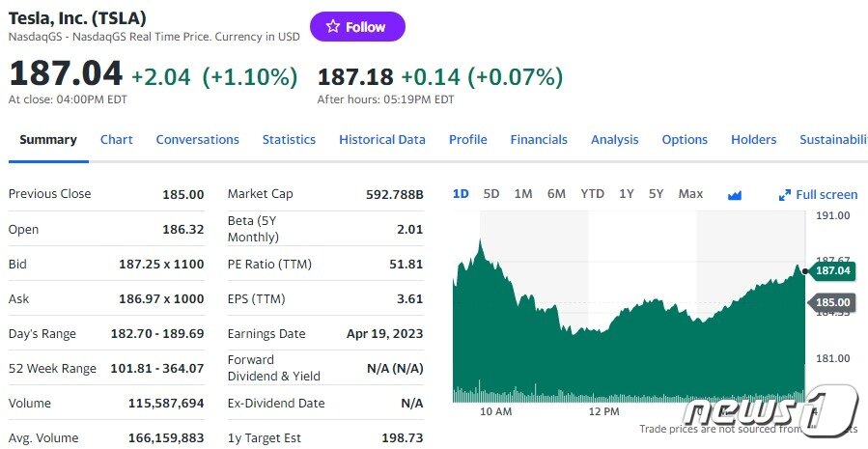Viewport: 868px width, 449px height.
Task: Expand chart with Full screen icon
Action: pos(785,195)
